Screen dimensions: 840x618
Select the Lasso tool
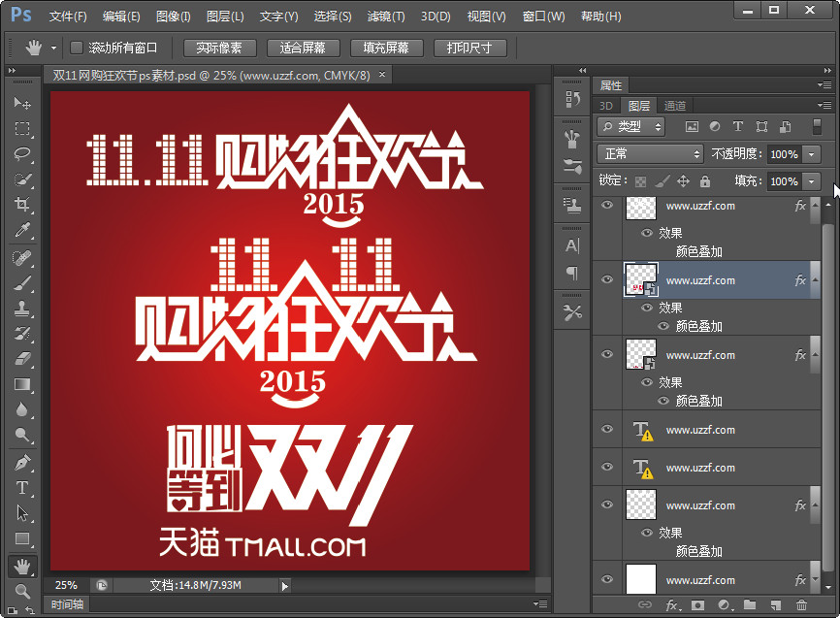22,154
